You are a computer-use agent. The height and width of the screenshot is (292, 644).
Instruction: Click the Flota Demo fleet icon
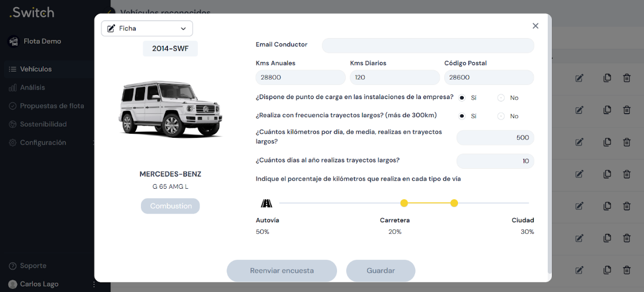pyautogui.click(x=14, y=42)
